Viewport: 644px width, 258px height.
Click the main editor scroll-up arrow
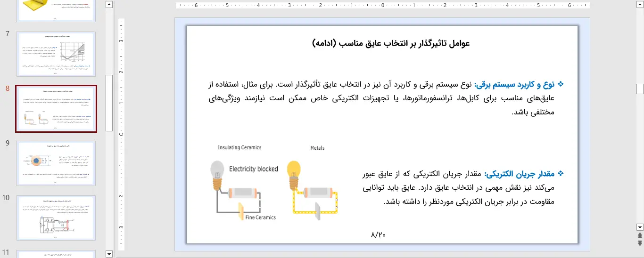pos(640,5)
